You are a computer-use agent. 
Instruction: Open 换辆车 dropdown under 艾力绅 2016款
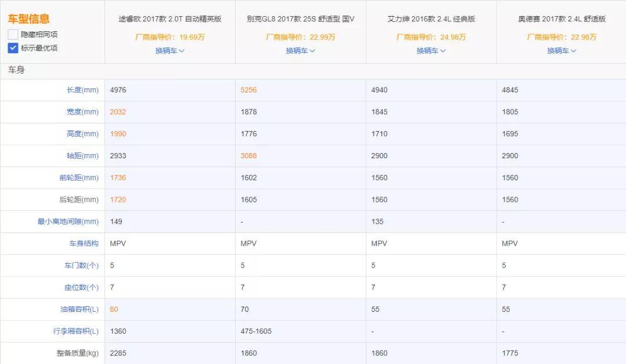[x=431, y=51]
